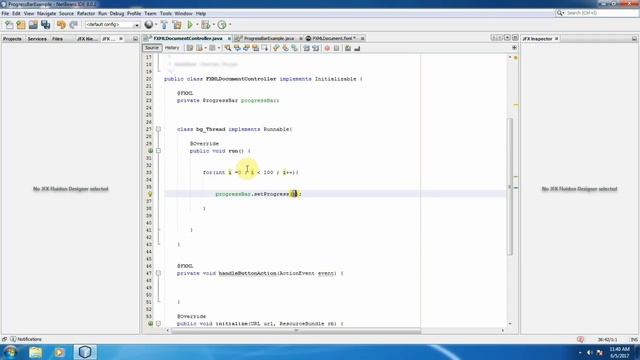Image resolution: width=640 pixels, height=360 pixels.
Task: Open the Windows Start button
Action: tap(10, 352)
